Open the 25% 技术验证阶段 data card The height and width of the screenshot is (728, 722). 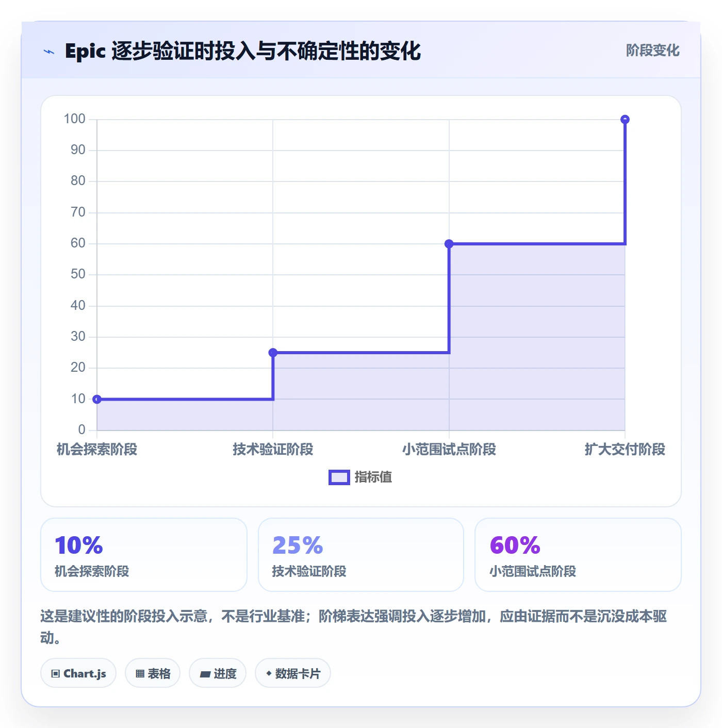click(361, 555)
